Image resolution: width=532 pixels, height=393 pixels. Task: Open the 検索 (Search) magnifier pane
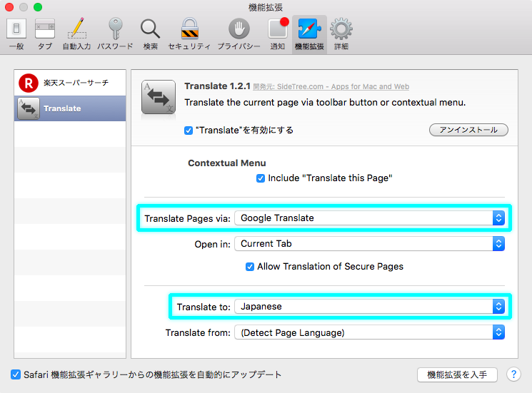[150, 34]
